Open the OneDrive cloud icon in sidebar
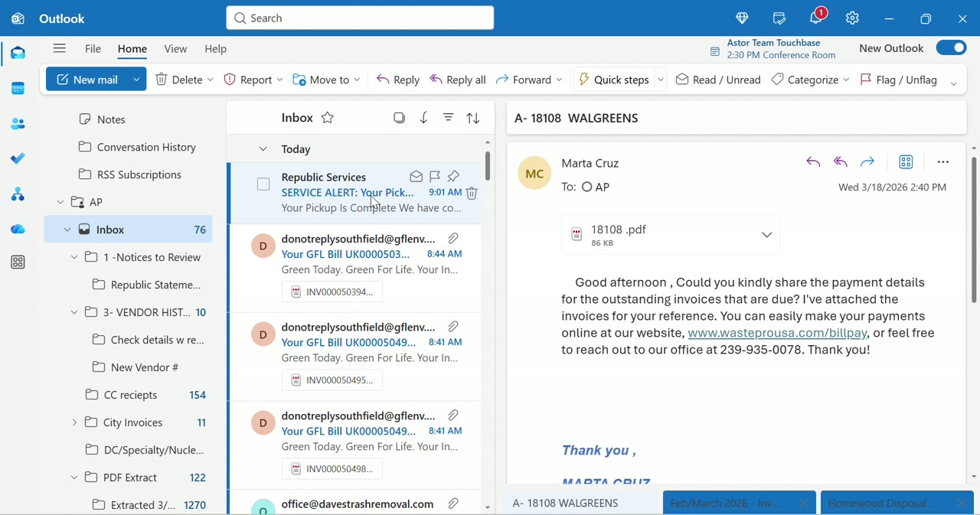The height and width of the screenshot is (515, 980). coord(18,229)
